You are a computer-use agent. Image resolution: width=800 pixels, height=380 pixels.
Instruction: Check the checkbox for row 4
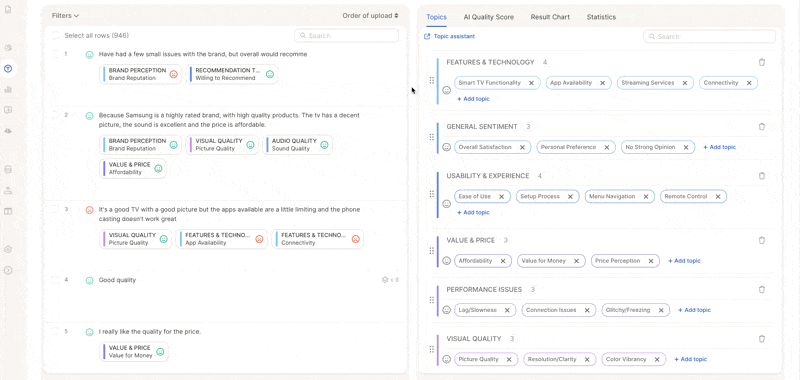point(56,280)
